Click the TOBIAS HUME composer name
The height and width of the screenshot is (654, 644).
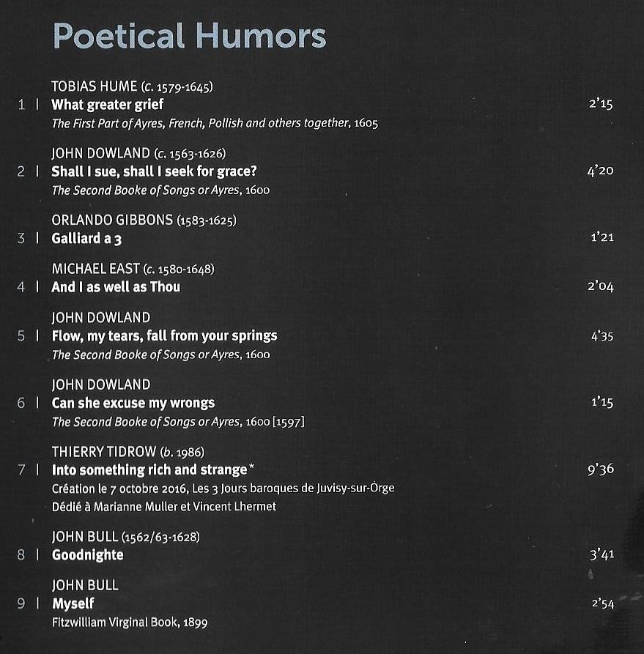click(95, 86)
